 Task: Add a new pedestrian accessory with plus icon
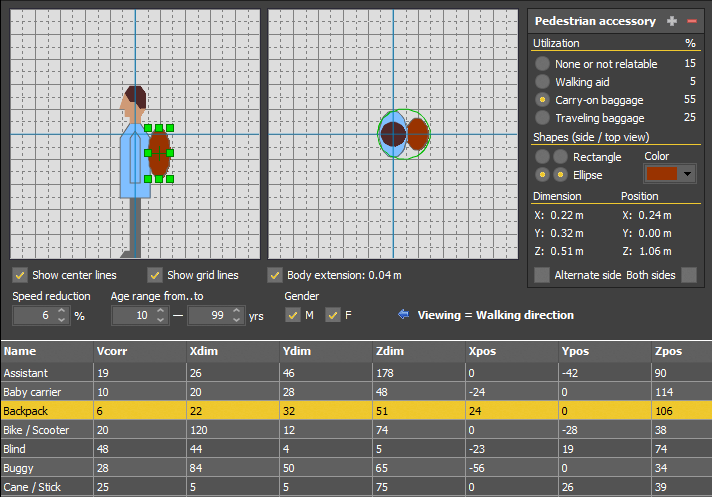tap(672, 21)
